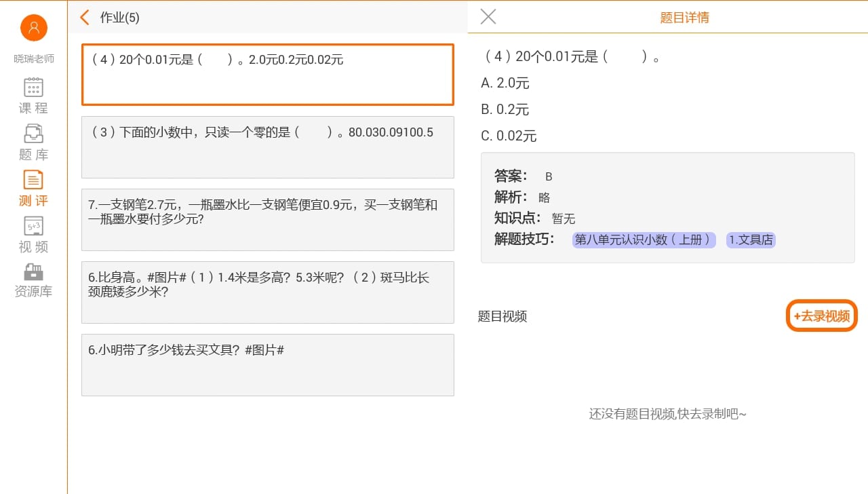Click option C. 0.02元
The width and height of the screenshot is (868, 494).
click(x=509, y=136)
